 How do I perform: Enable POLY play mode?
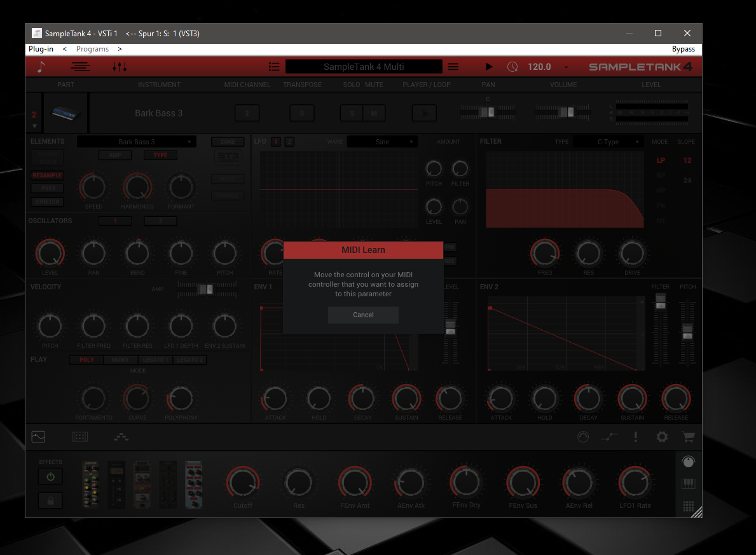click(x=86, y=360)
